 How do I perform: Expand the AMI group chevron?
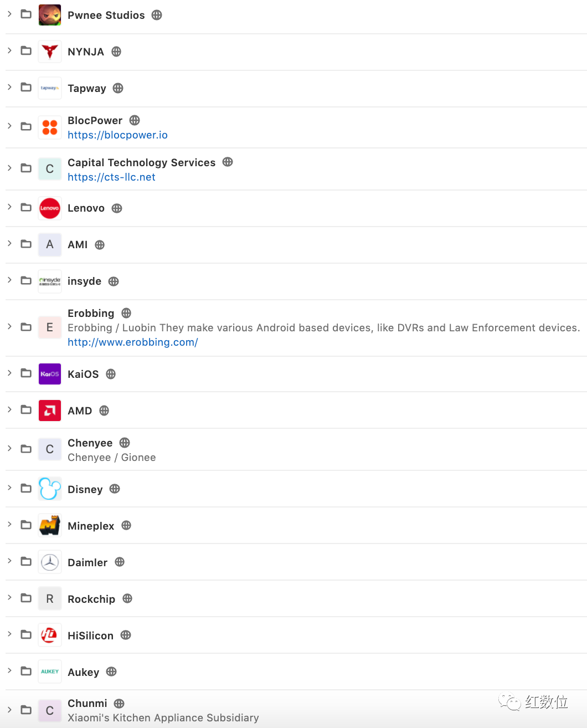point(9,244)
